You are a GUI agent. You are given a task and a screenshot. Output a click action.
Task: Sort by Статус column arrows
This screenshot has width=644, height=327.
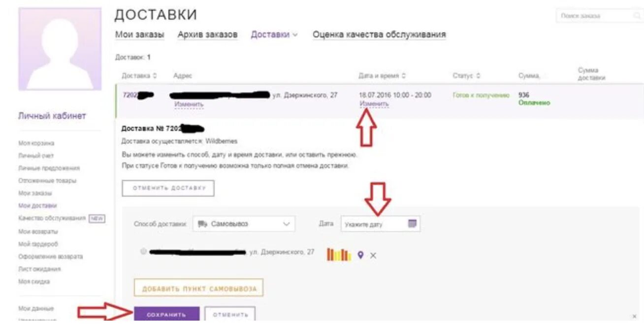[478, 76]
